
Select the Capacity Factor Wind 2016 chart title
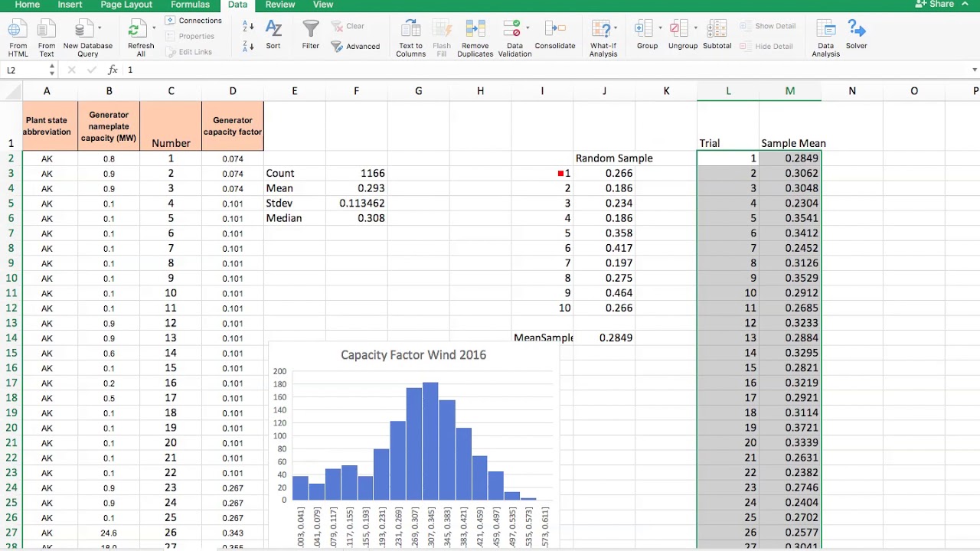tap(413, 355)
